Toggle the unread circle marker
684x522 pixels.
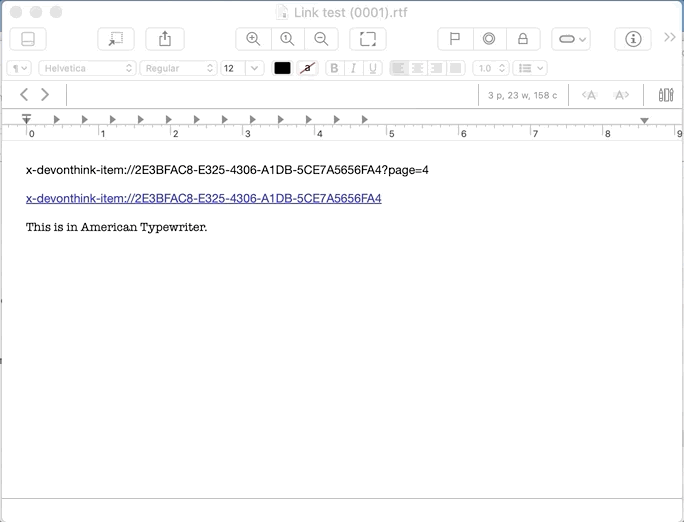[x=489, y=39]
